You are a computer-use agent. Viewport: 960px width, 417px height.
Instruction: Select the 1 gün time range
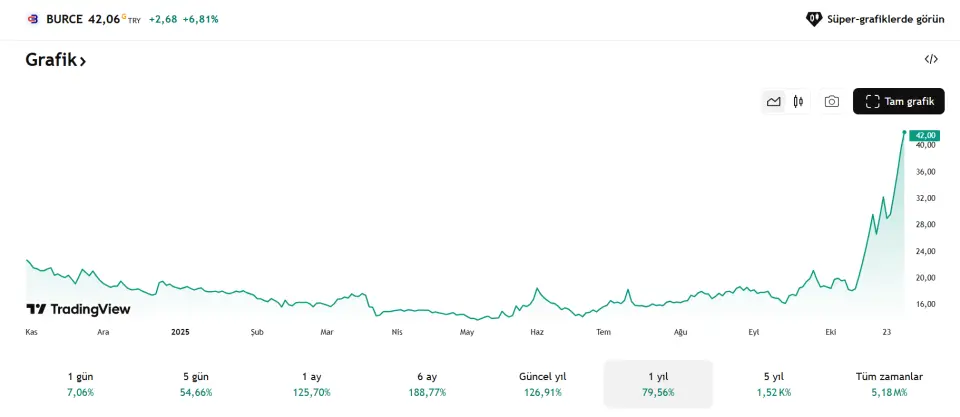pyautogui.click(x=80, y=384)
